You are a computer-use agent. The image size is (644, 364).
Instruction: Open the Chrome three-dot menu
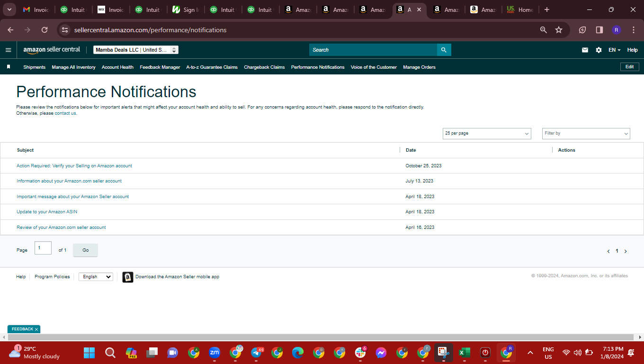pos(634,30)
